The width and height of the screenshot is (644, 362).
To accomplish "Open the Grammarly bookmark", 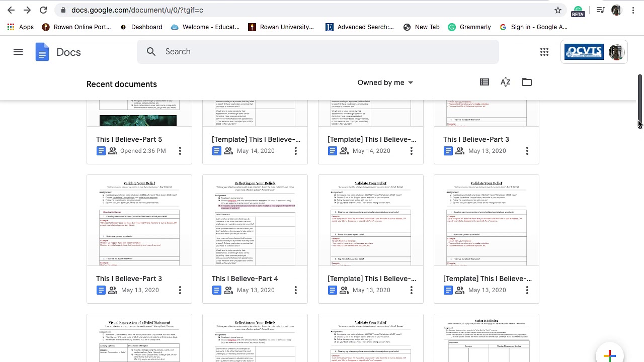I will pyautogui.click(x=469, y=27).
